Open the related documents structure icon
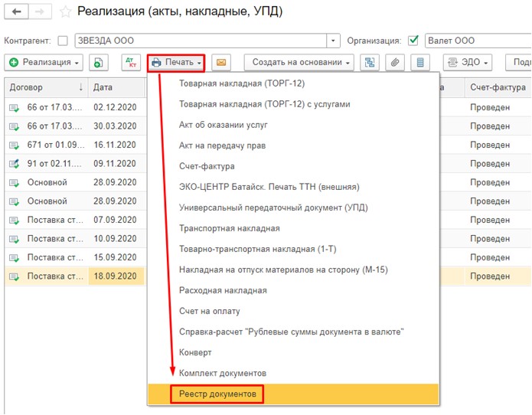 coord(370,63)
